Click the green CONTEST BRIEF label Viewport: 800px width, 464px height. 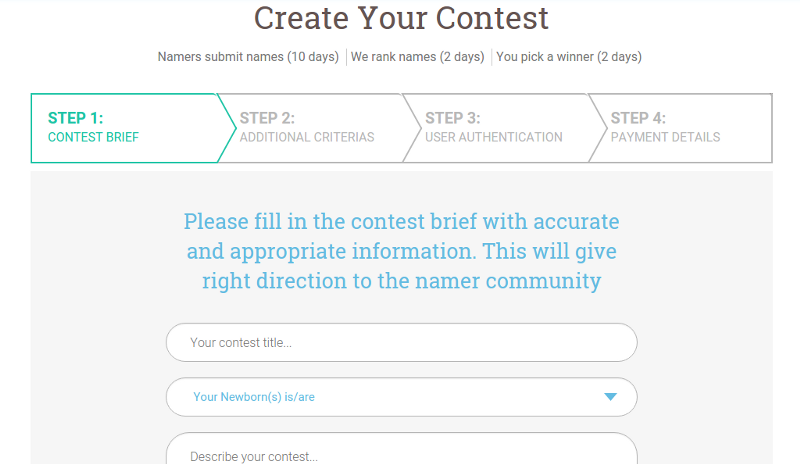(93, 137)
